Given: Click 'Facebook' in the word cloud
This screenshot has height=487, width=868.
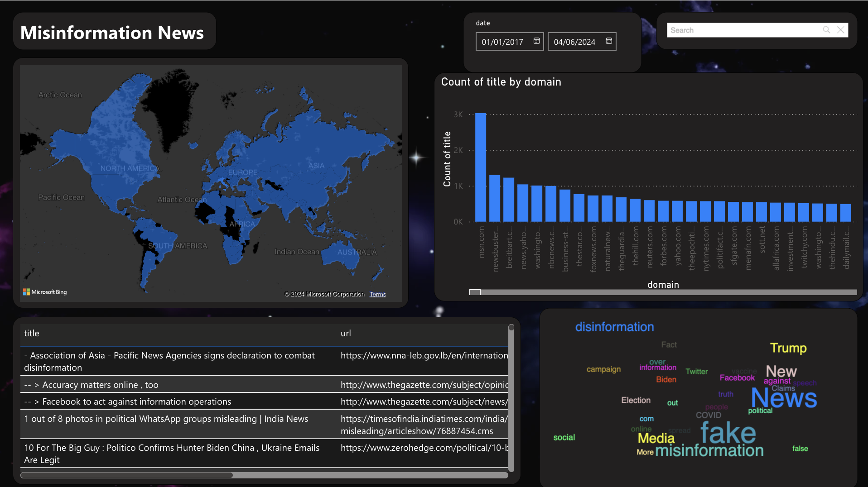Looking at the screenshot, I should click(737, 377).
